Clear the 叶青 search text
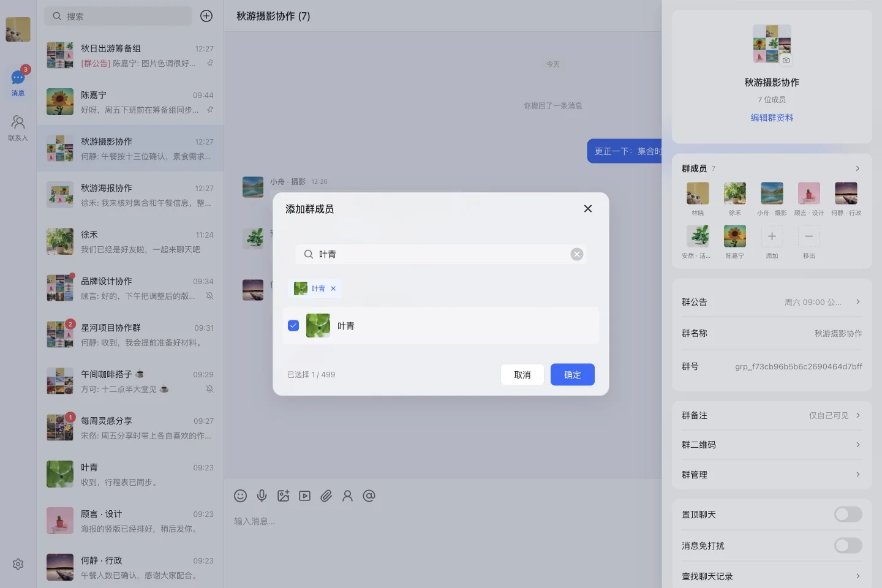Image resolution: width=882 pixels, height=588 pixels. click(577, 254)
